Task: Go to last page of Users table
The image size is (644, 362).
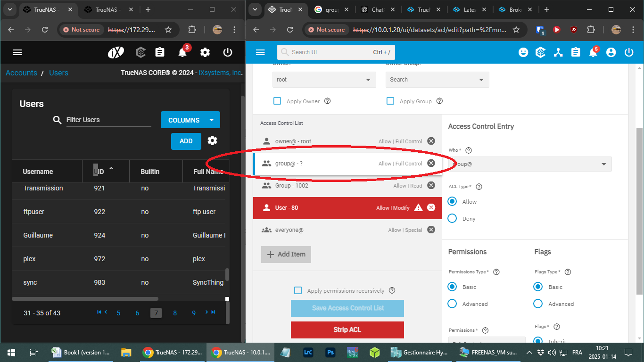Action: 213,312
